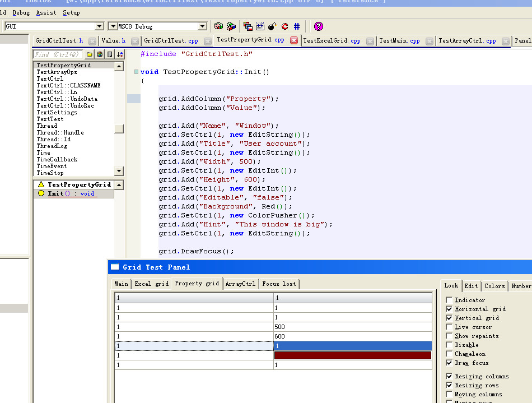
Task: Uncheck the Horizontal grid option
Action: coord(449,309)
